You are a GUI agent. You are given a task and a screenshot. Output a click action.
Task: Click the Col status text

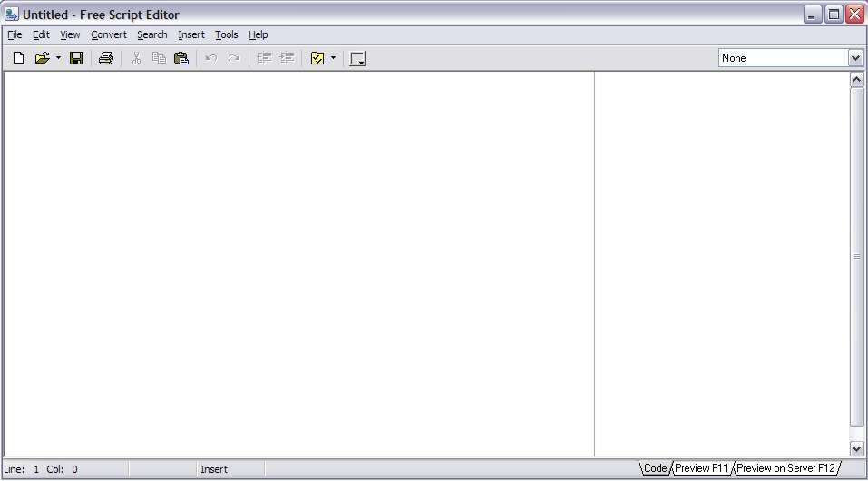coord(62,469)
